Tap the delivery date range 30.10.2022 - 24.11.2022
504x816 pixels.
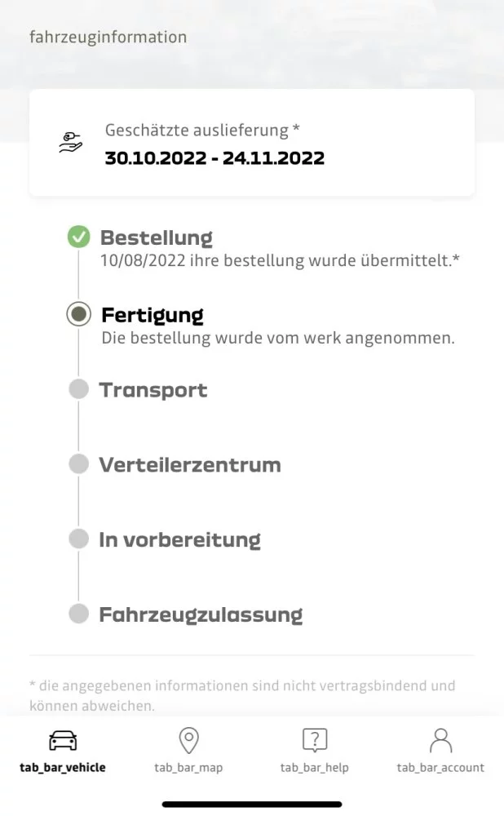click(x=214, y=157)
